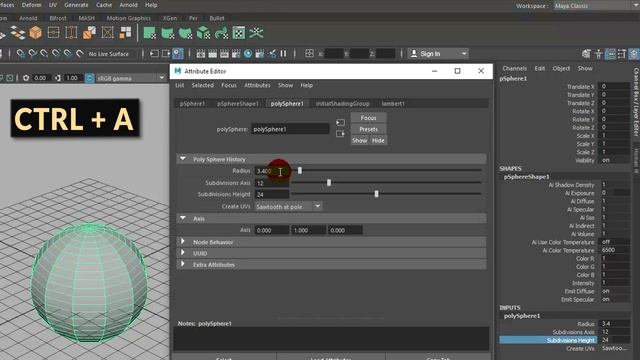640x360 pixels.
Task: Click the viewport gamma contrast icon
Action: [x=58, y=78]
